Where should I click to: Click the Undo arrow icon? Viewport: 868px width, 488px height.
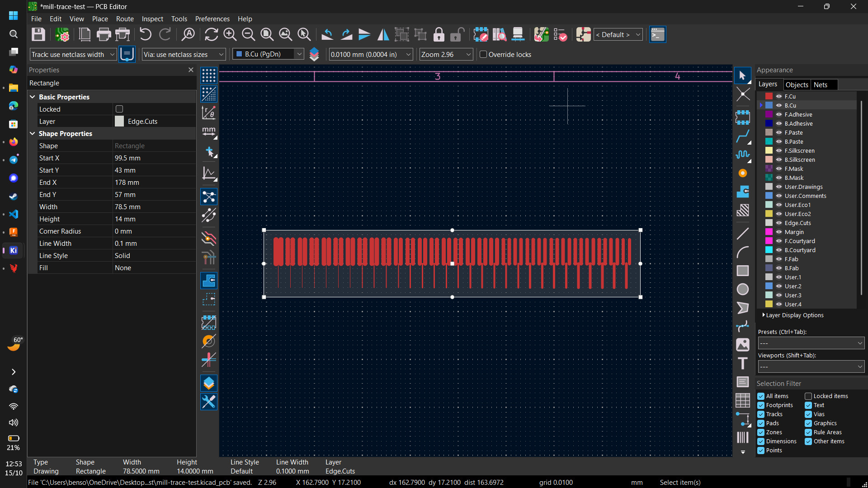[145, 34]
